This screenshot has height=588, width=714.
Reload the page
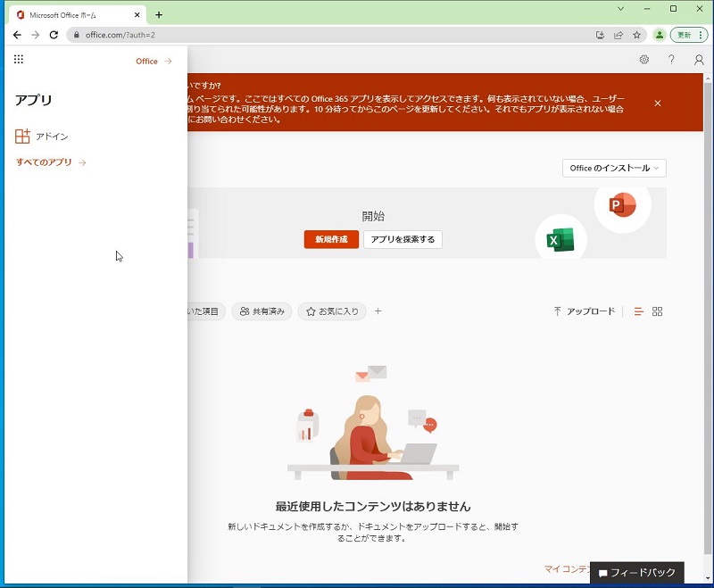54,35
